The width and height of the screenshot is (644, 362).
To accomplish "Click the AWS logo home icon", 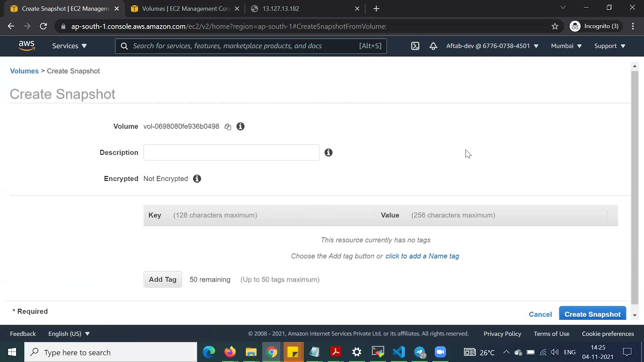I will pyautogui.click(x=27, y=46).
